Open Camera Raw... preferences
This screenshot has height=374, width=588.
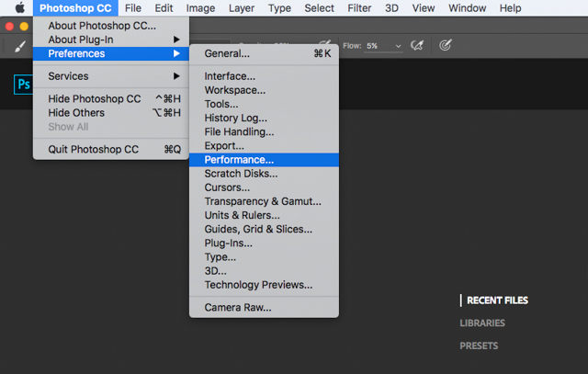point(264,308)
